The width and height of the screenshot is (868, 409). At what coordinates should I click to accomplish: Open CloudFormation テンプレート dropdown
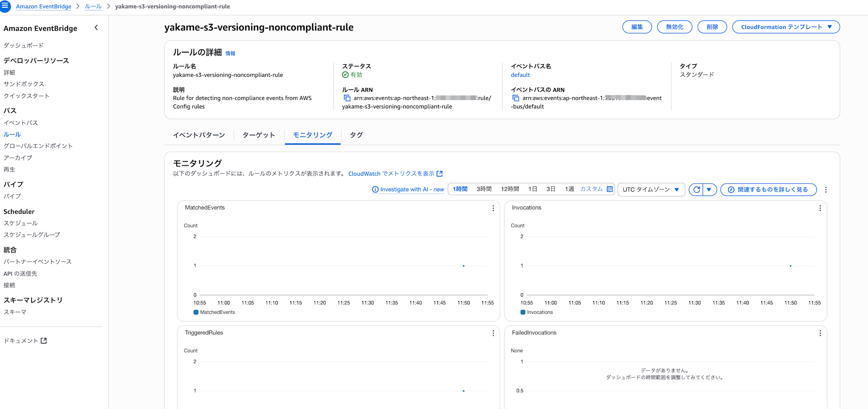[x=786, y=27]
